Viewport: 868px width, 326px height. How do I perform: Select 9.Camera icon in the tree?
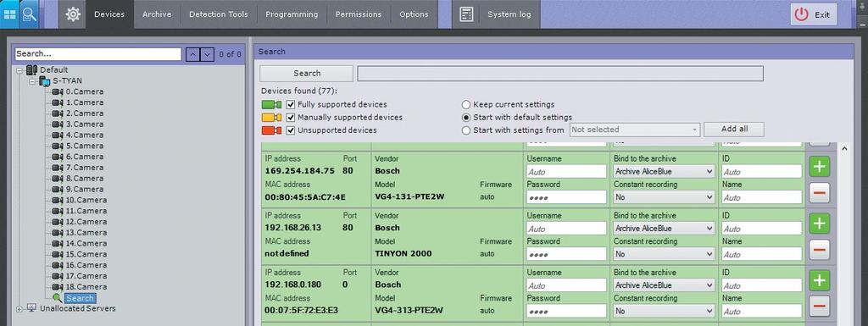tap(58, 189)
